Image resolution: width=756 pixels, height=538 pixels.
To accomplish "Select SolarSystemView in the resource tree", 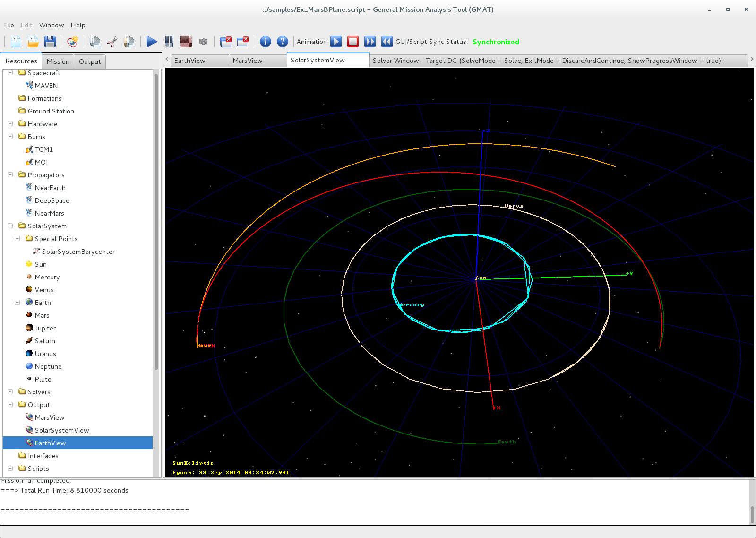I will [62, 430].
